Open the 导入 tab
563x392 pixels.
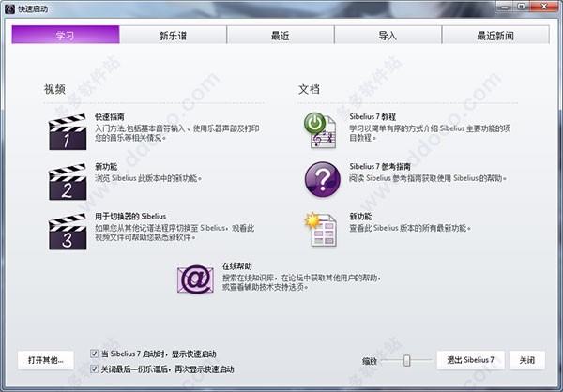[388, 35]
